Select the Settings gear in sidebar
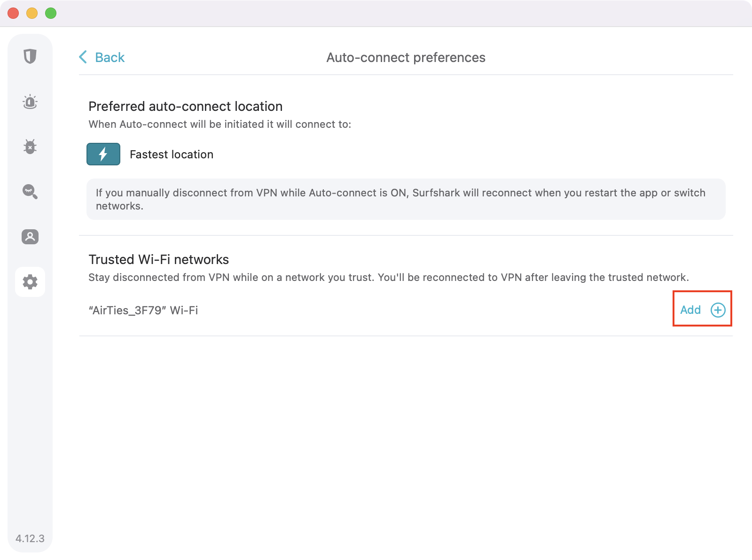The image size is (752, 560). point(30,282)
